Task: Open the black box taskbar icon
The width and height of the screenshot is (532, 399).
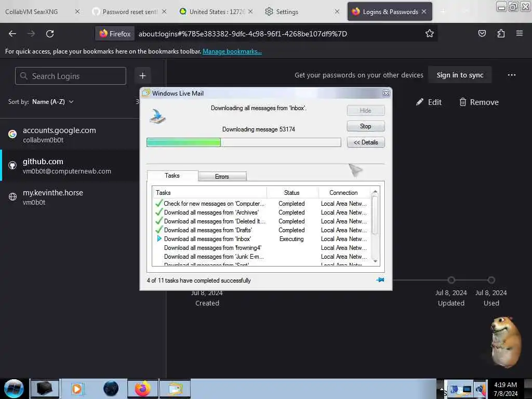Action: [45, 389]
